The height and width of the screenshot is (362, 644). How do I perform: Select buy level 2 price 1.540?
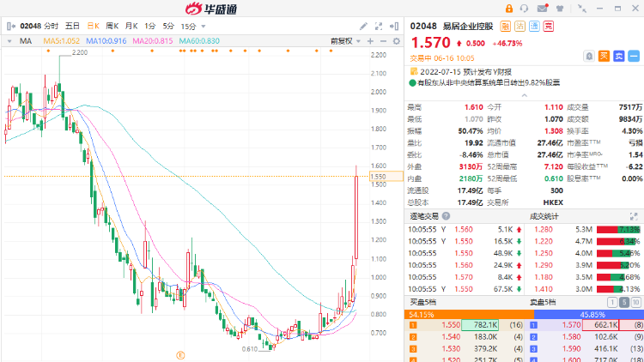click(451, 337)
